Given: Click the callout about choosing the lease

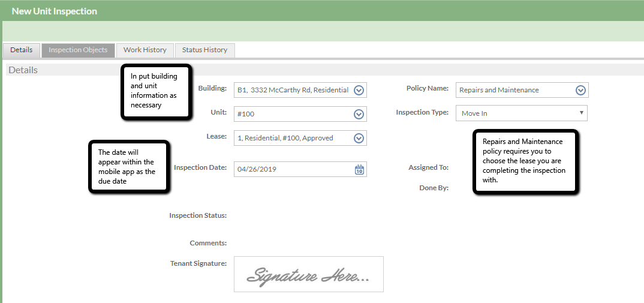Looking at the screenshot, I should [526, 161].
